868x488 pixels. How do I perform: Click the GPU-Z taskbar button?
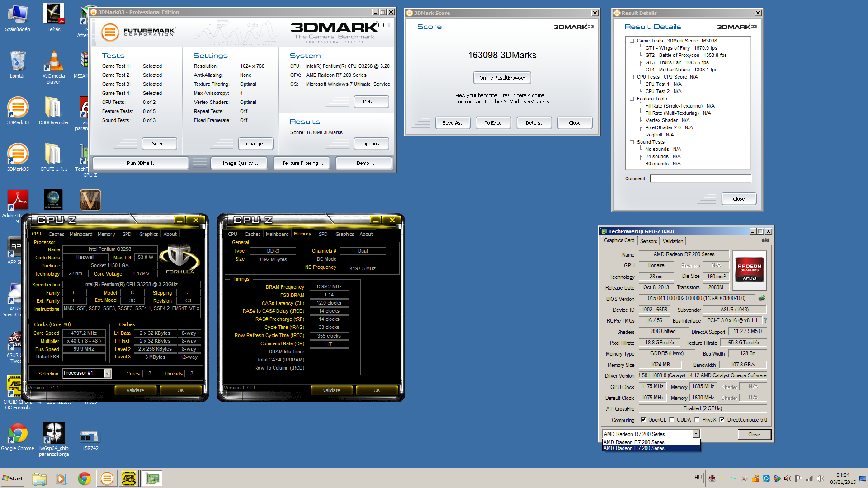tap(152, 479)
